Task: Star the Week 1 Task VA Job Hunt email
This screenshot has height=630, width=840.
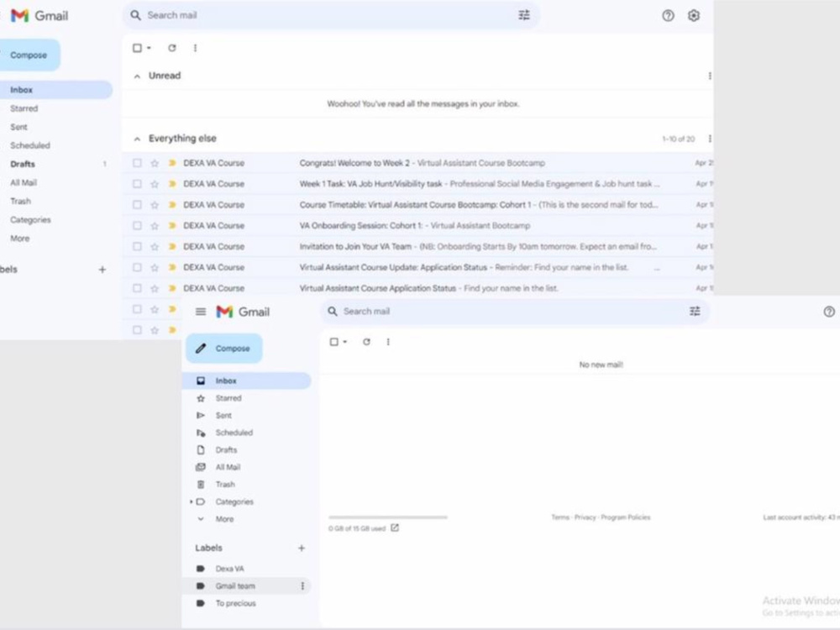Action: [155, 184]
